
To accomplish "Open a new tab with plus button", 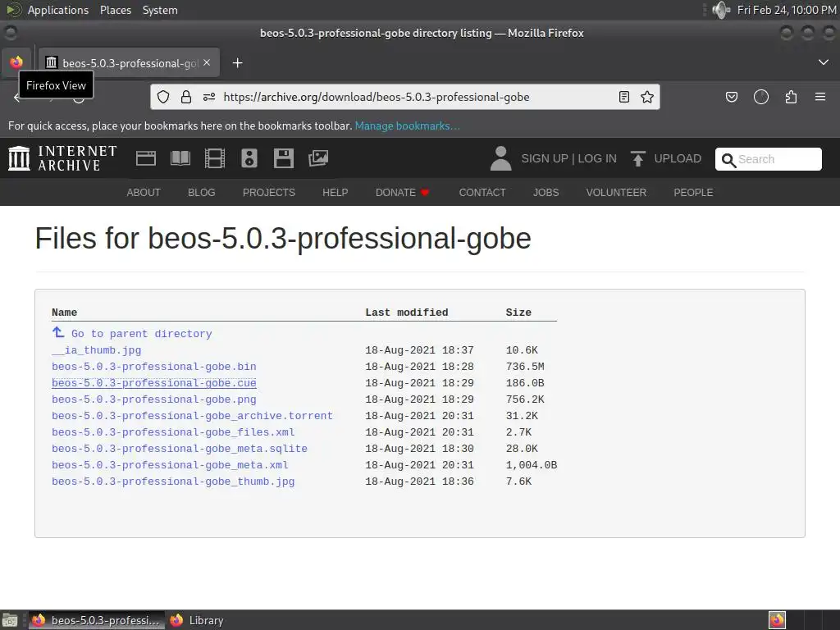I will [237, 63].
